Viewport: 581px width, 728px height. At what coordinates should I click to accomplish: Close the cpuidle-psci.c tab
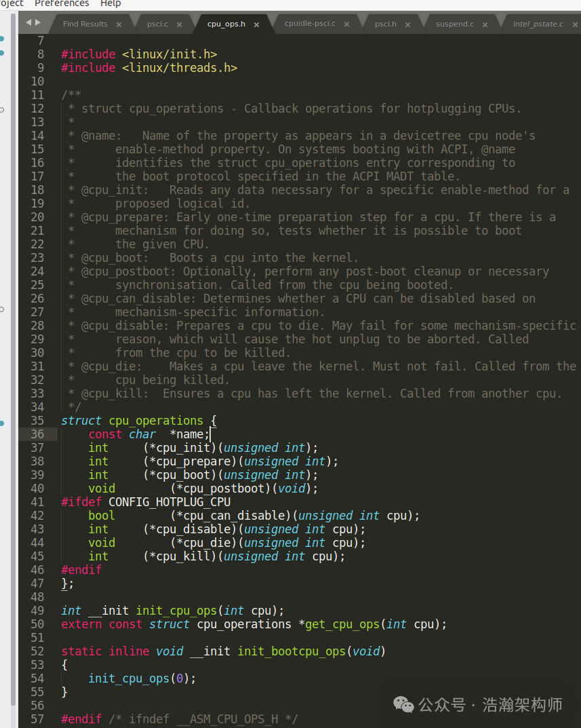click(346, 24)
